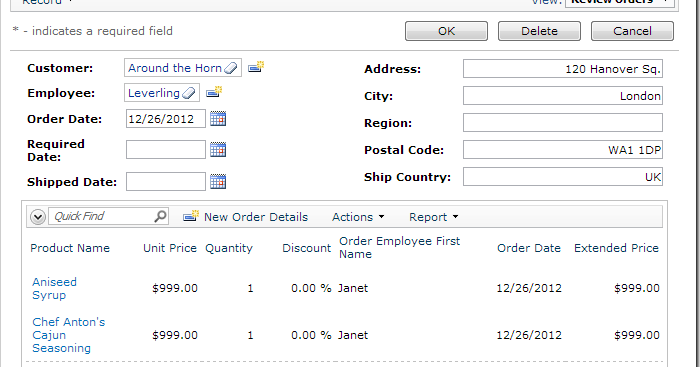Open Aniseed Syrup product link
Image resolution: width=700 pixels, height=367 pixels.
point(54,288)
